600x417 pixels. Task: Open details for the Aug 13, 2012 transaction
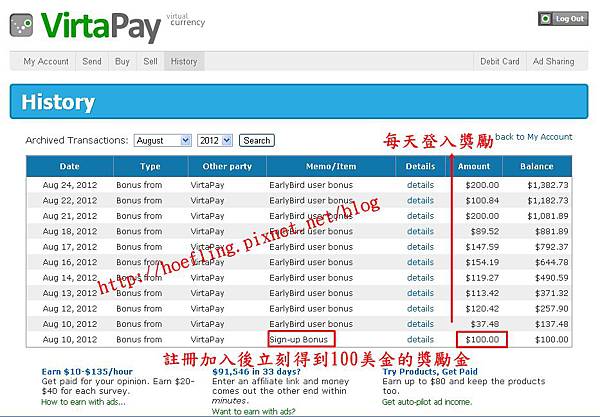[420, 293]
